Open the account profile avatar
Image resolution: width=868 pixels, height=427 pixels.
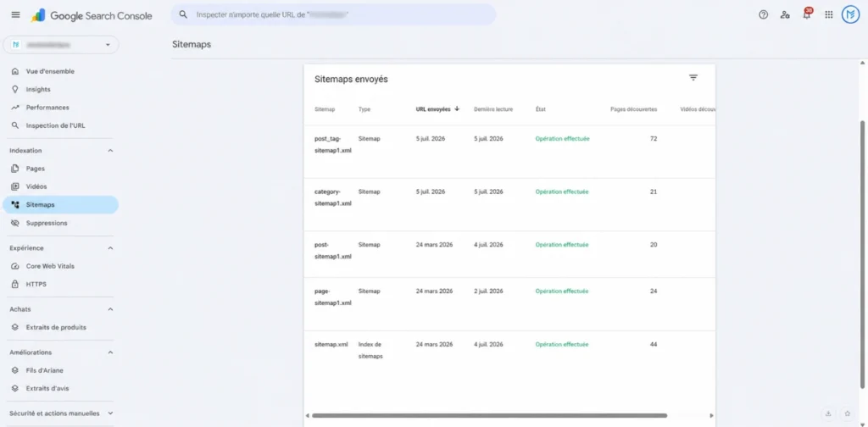point(850,15)
